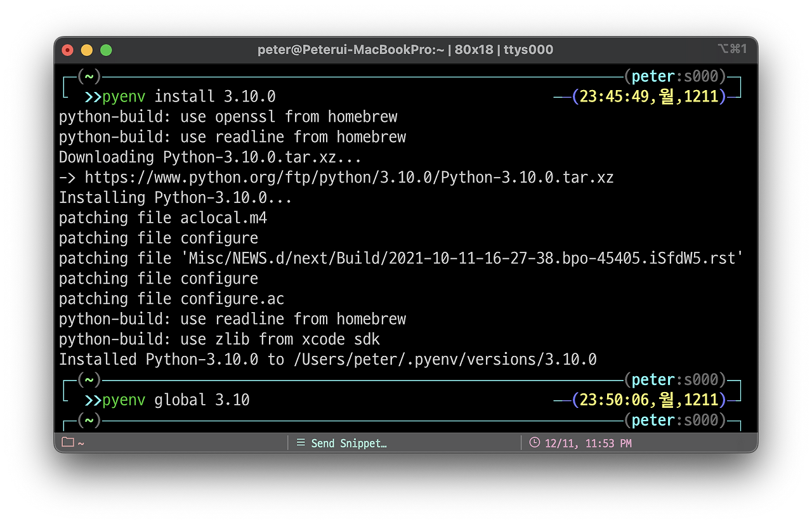Open the Python-3.10.0.tar.xz download URL
812x524 pixels.
349,177
